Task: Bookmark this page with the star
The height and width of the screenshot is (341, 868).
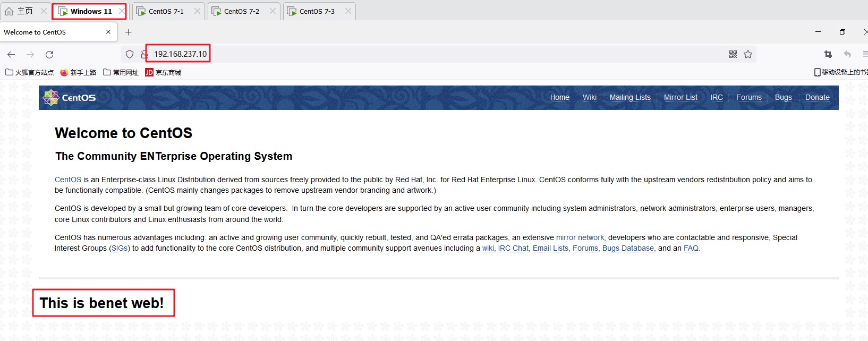Action: click(748, 54)
